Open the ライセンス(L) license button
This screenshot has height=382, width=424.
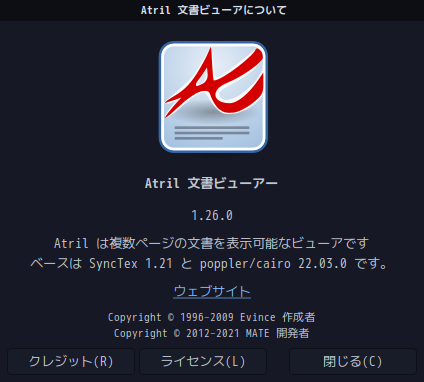[203, 361]
